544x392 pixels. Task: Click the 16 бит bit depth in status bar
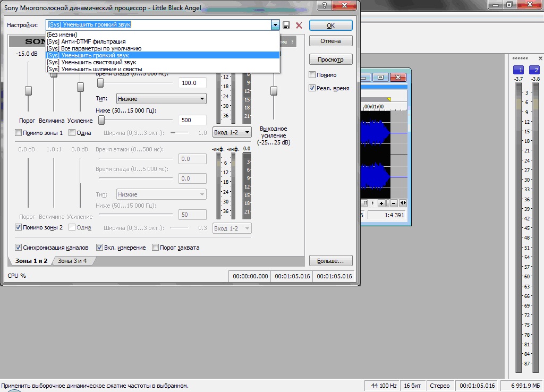412,386
